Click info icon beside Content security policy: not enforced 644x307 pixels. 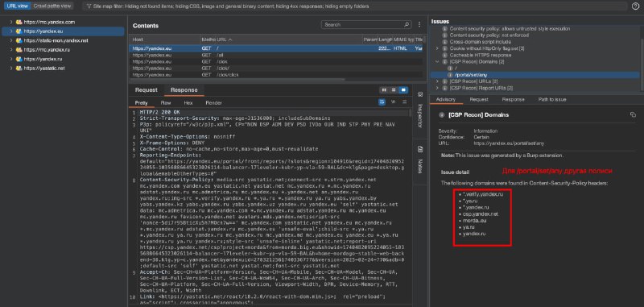point(445,35)
